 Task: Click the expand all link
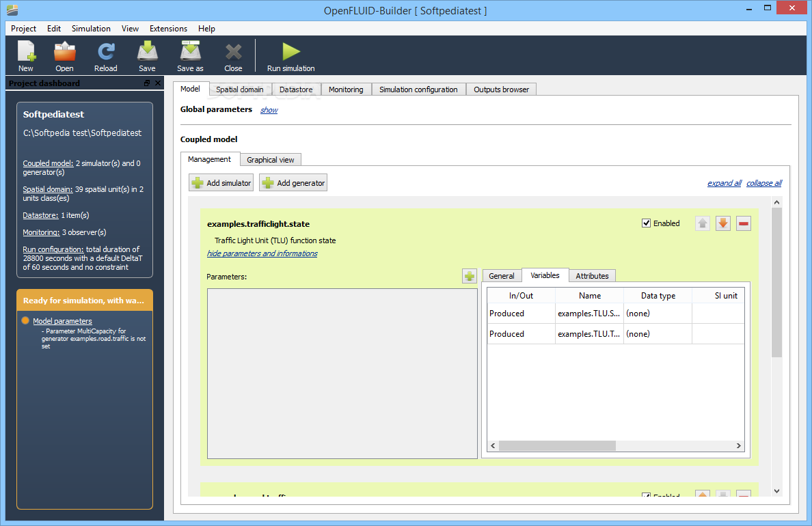point(725,183)
